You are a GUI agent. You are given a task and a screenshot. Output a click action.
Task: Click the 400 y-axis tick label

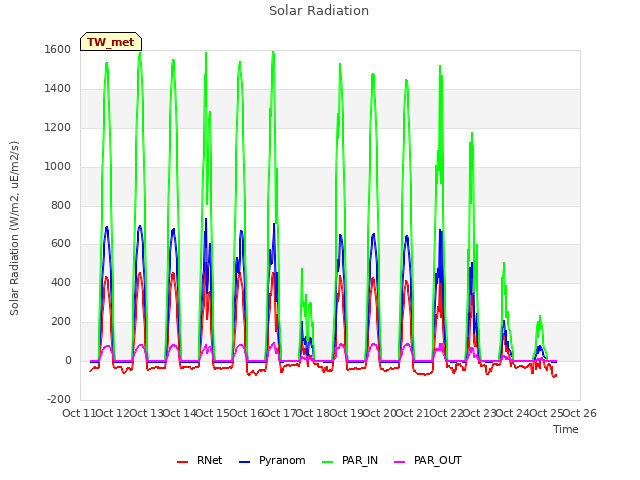[61, 282]
